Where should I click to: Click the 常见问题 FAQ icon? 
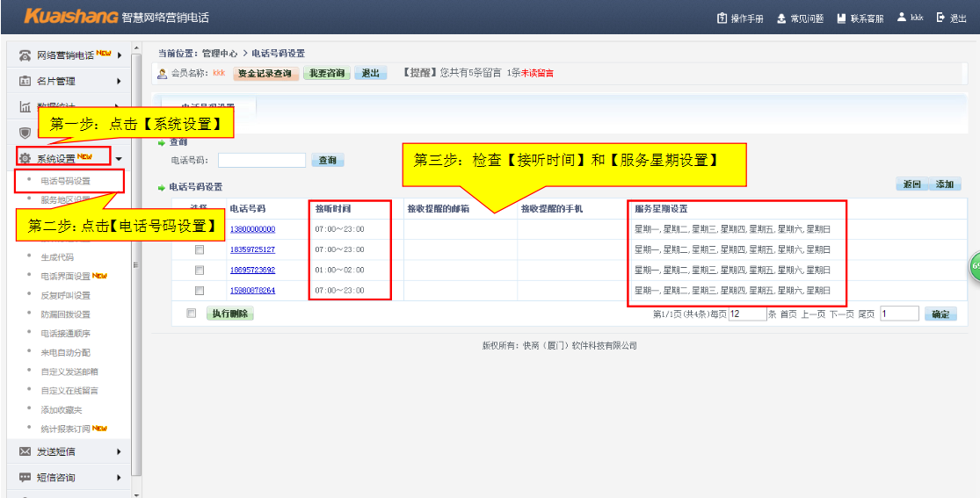click(781, 18)
